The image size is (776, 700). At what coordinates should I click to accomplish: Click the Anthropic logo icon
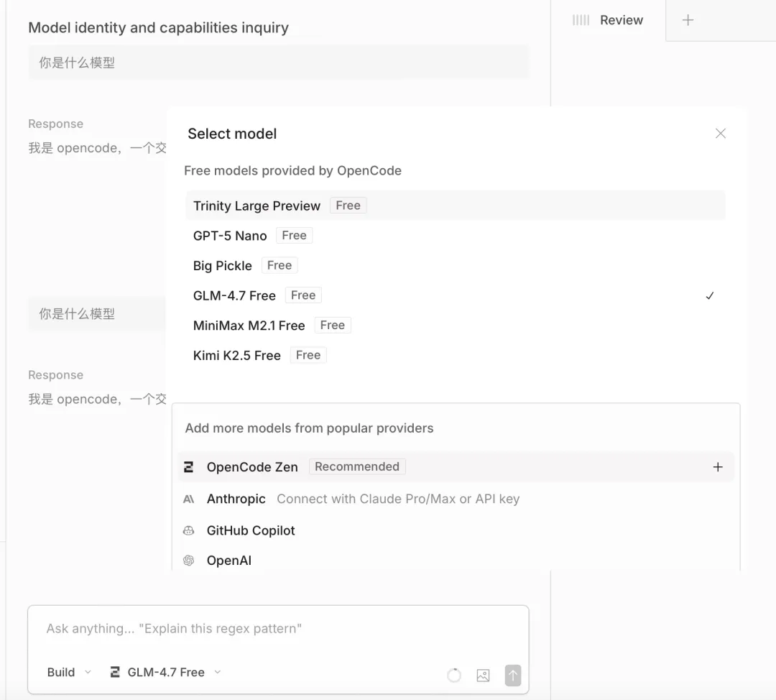[x=189, y=499]
